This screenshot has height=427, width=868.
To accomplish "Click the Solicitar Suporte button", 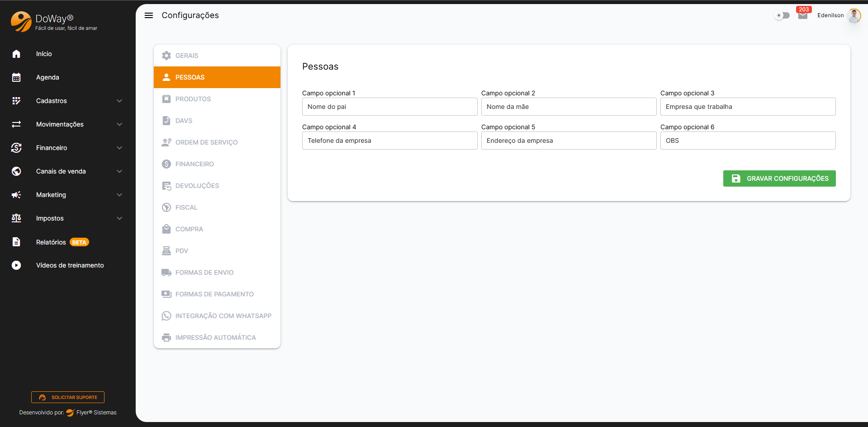I will 68,397.
